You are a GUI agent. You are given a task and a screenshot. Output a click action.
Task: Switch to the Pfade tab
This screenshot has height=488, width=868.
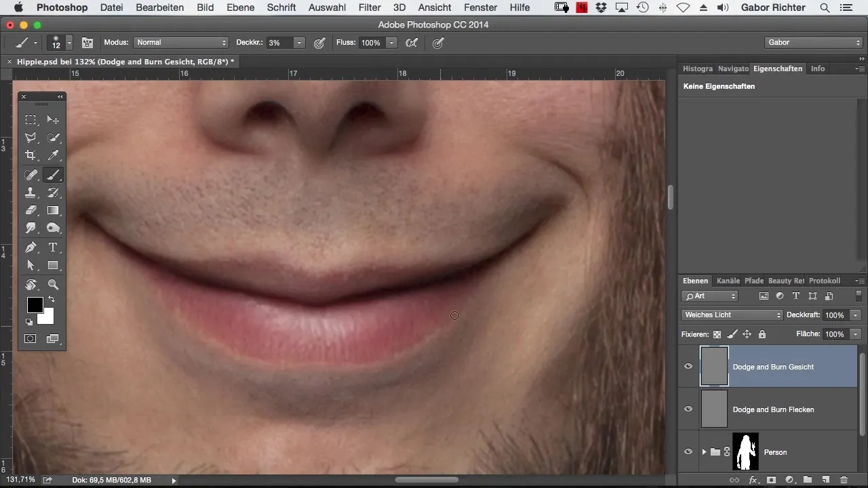754,281
